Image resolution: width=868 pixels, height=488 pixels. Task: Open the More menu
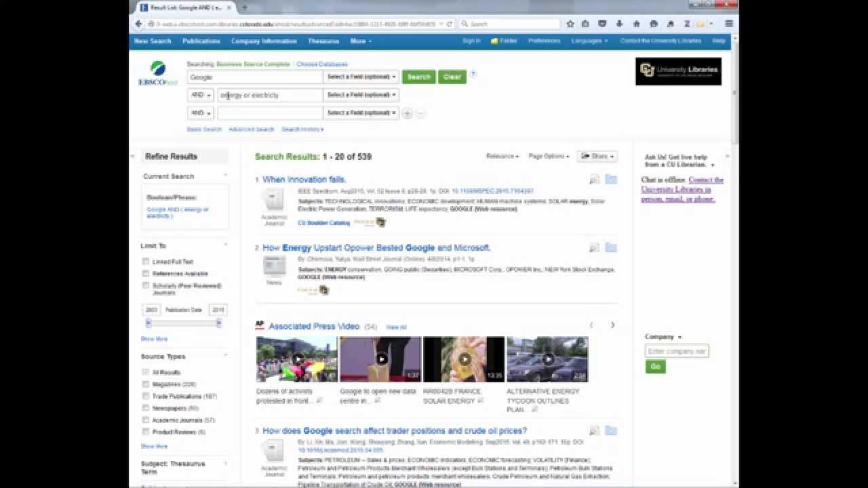pyautogui.click(x=360, y=41)
